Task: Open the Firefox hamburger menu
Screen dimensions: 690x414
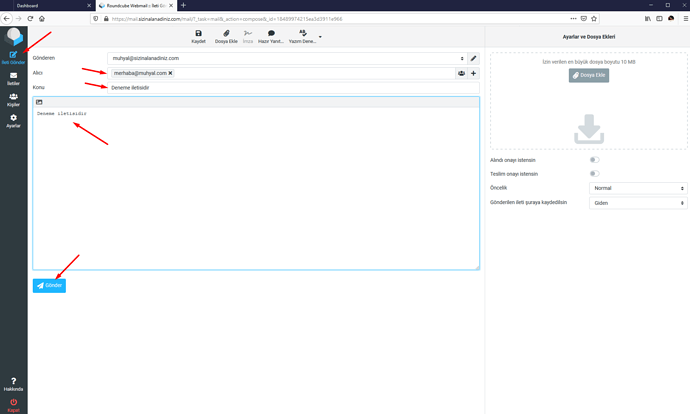Action: tap(686, 18)
